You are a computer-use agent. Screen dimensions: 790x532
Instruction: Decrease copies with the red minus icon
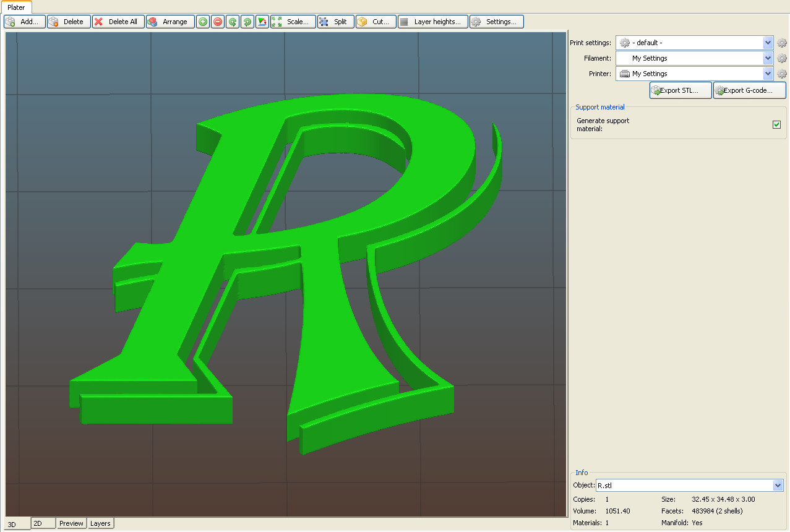tap(217, 21)
